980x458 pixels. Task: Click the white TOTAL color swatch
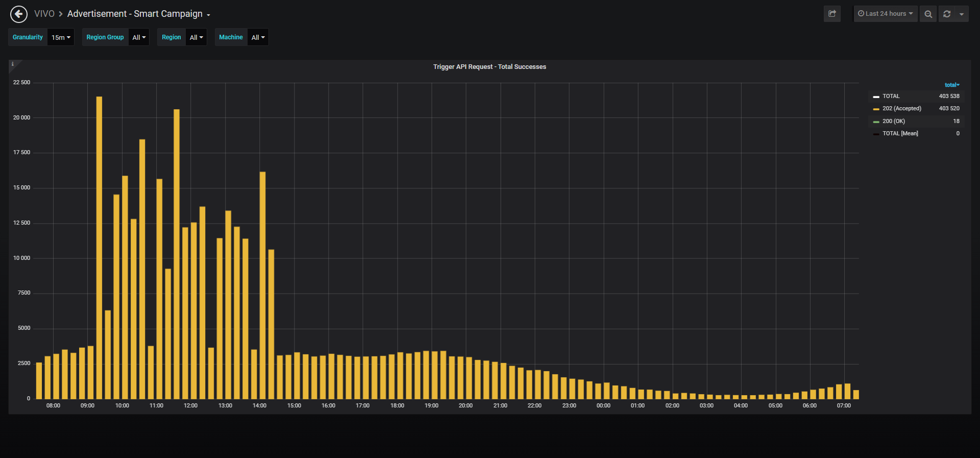(876, 97)
